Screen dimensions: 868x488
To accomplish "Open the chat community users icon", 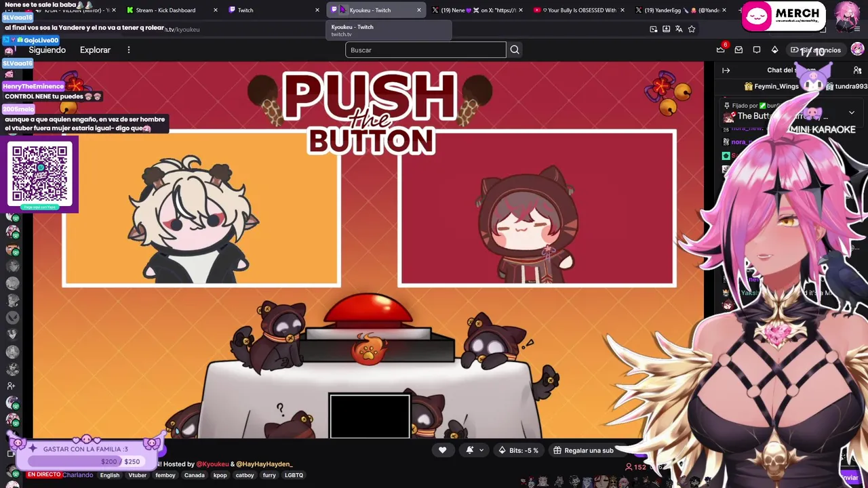I will point(857,70).
